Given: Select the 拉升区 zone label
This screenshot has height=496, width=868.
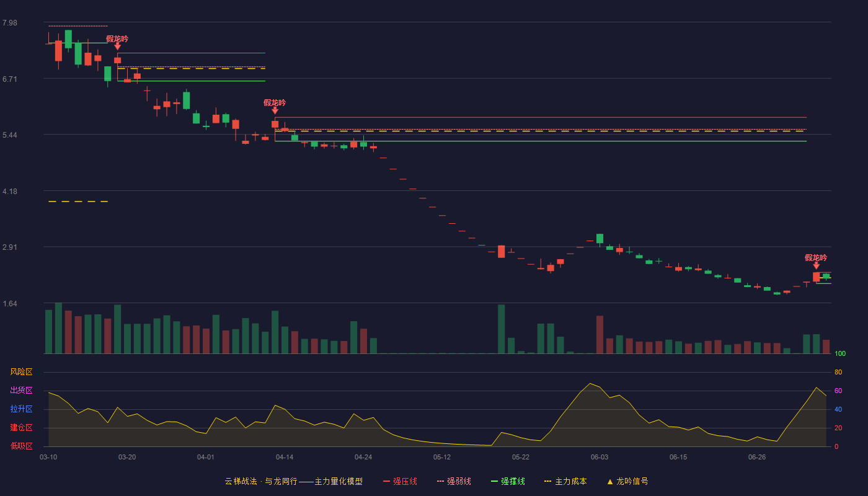Looking at the screenshot, I should [x=21, y=409].
